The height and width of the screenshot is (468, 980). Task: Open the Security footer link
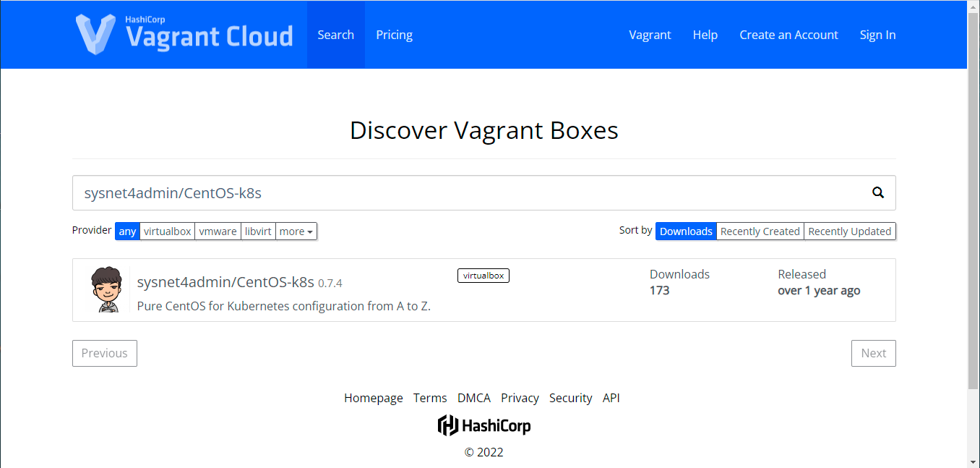point(571,398)
